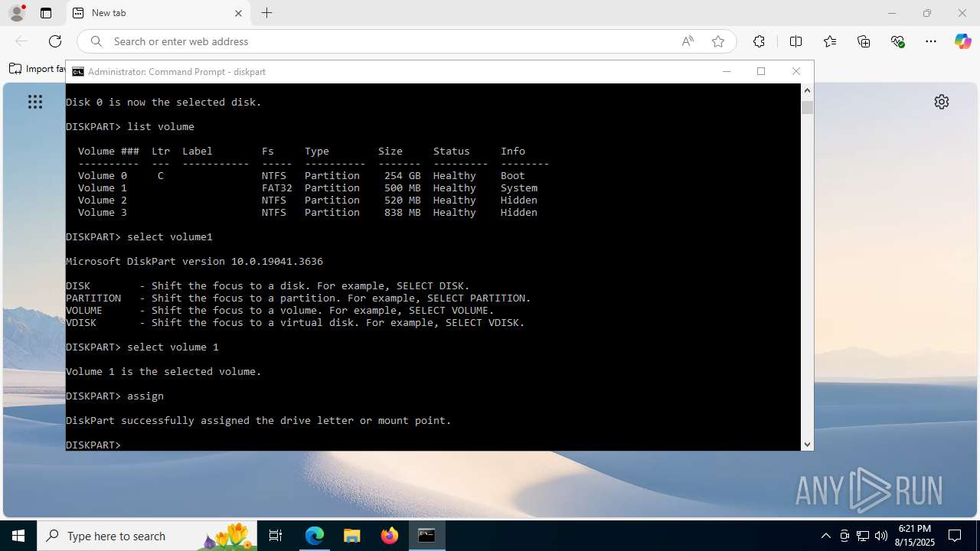Viewport: 980px width, 551px height.
Task: Open new tab page settings gear
Action: pos(942,102)
